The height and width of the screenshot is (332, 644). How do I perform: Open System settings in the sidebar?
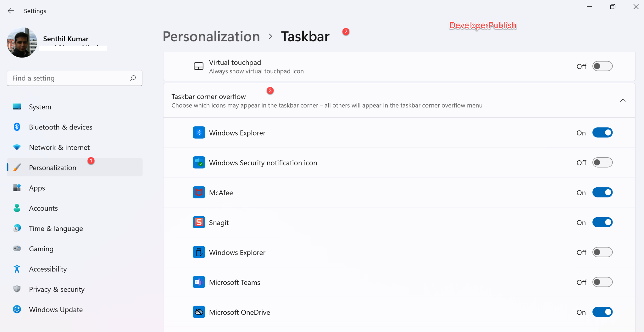pos(40,107)
